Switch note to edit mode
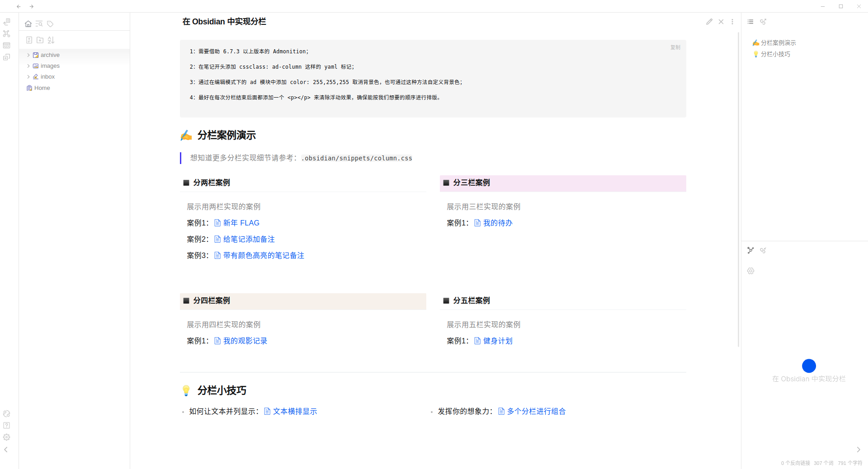868x469 pixels. pos(709,22)
